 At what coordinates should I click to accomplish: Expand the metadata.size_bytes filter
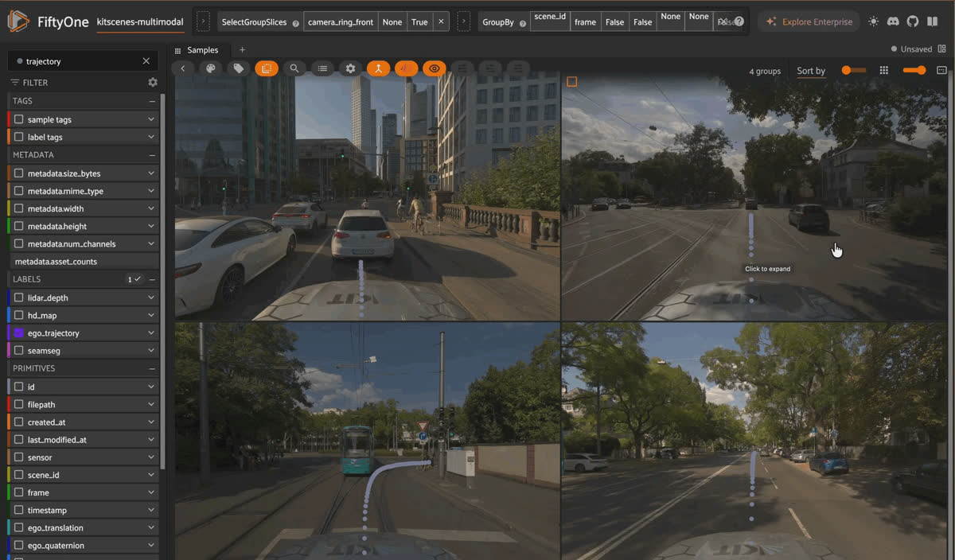[151, 173]
